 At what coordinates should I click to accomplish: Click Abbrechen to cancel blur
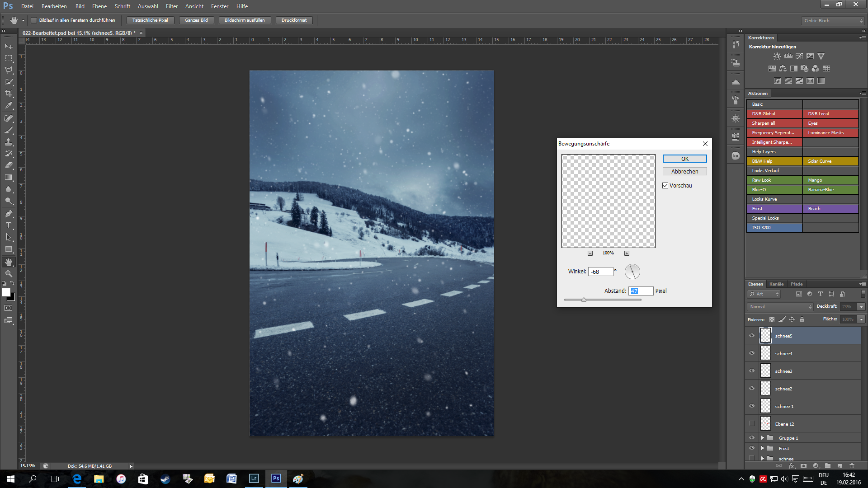[684, 172]
